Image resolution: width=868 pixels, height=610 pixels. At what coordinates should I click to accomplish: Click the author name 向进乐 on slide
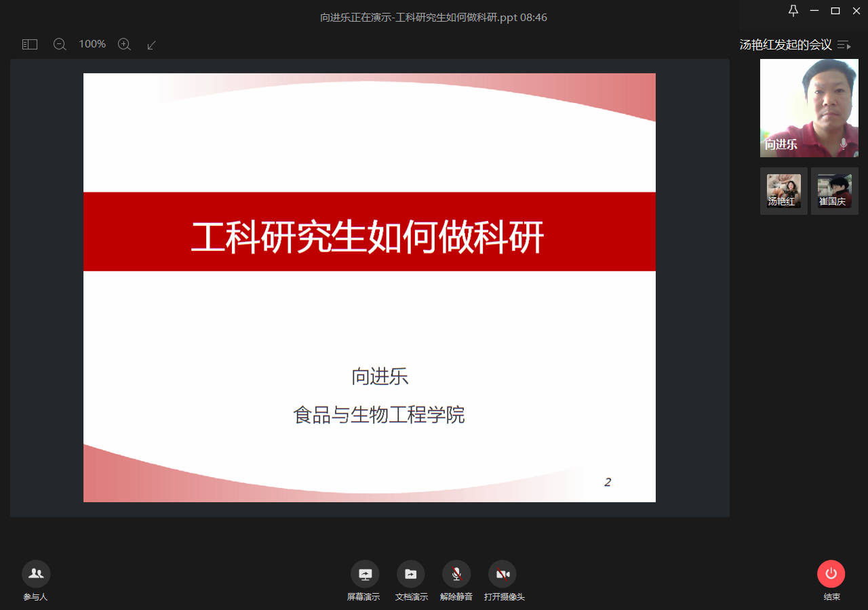pos(380,376)
